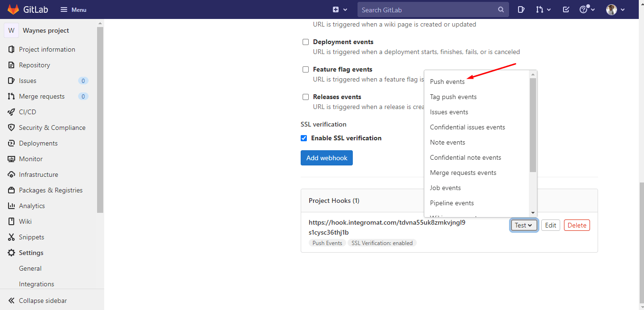Open the user avatar dropdown menu
The width and height of the screenshot is (644, 310).
[x=615, y=9]
